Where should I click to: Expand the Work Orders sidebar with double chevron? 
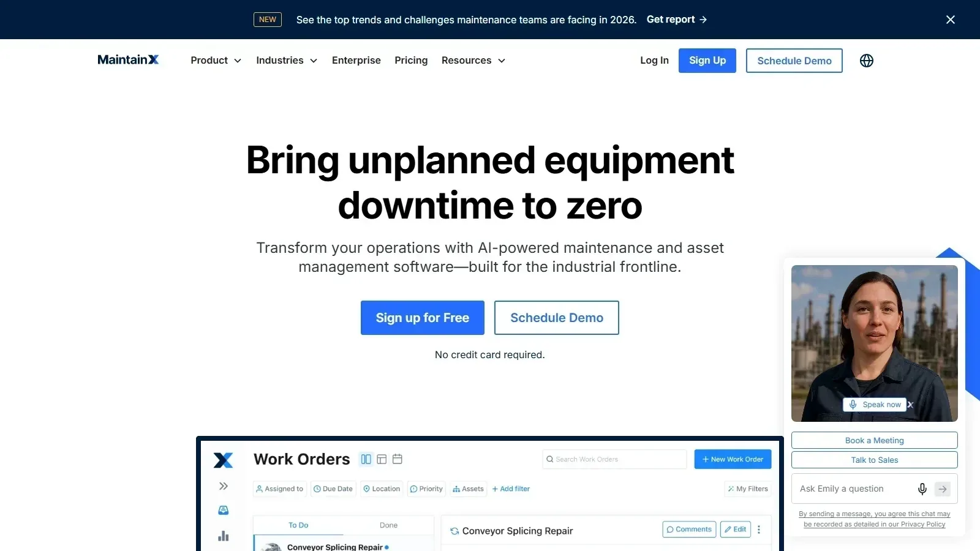pyautogui.click(x=224, y=486)
